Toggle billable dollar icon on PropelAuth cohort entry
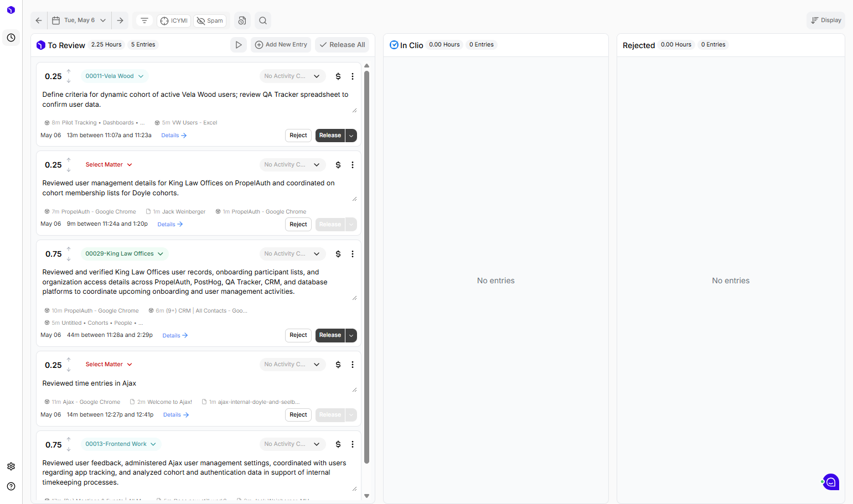Image resolution: width=853 pixels, height=504 pixels. 338,165
